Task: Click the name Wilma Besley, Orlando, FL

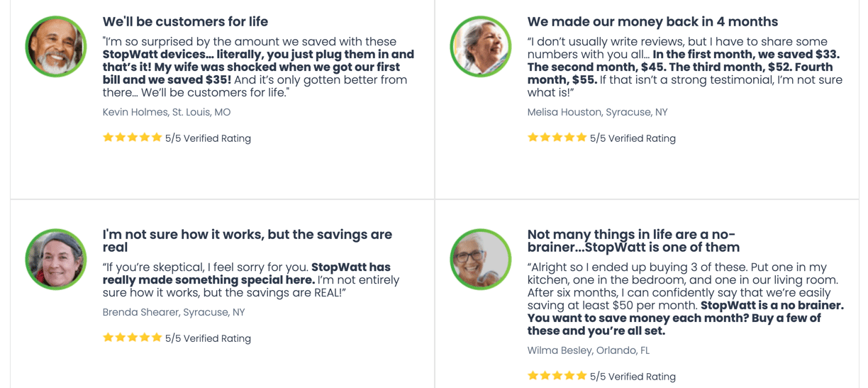Action: click(x=588, y=350)
